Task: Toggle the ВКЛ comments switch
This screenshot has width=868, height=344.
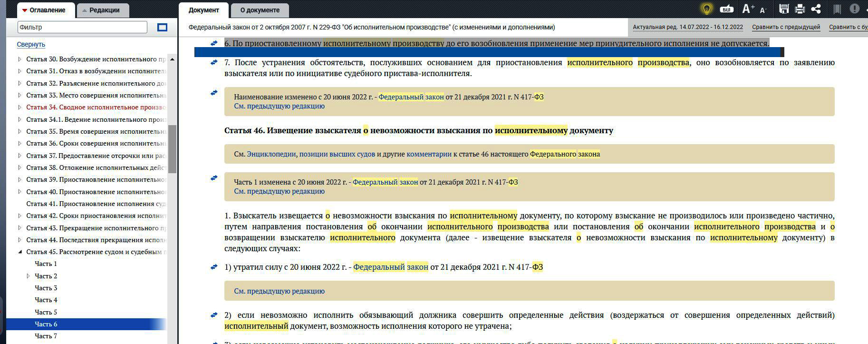Action: pos(726,9)
